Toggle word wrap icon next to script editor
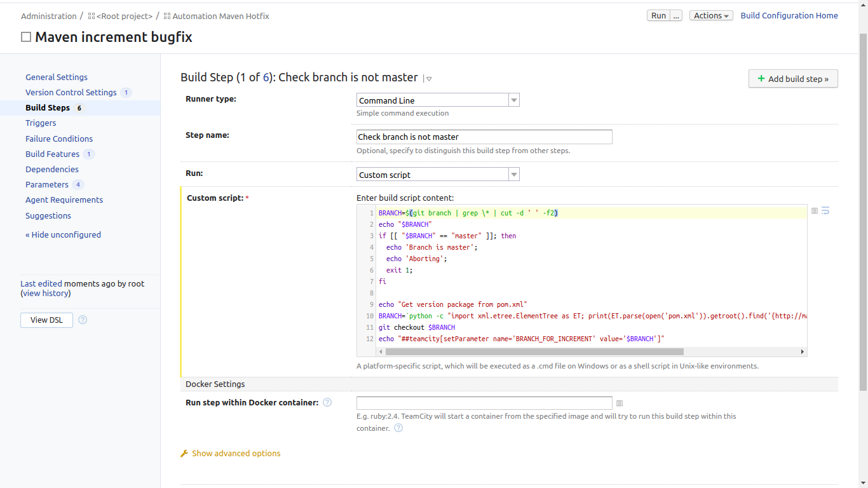The height and width of the screenshot is (488, 868). (825, 210)
